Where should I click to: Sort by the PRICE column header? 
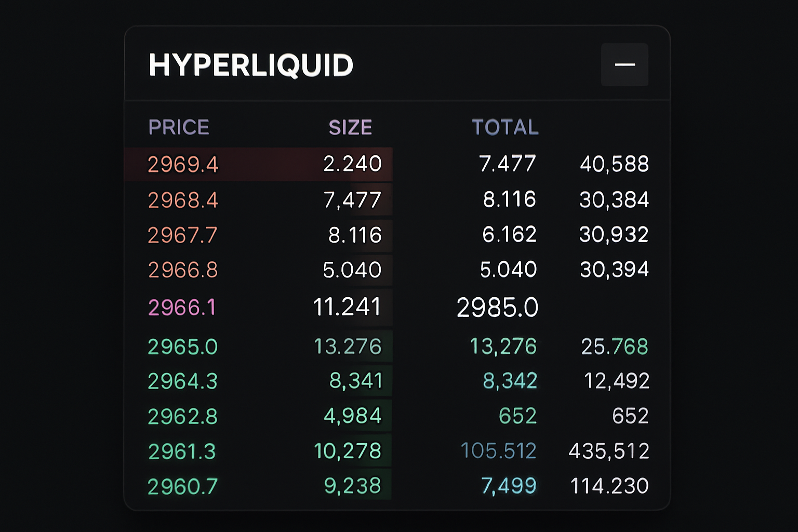[x=179, y=127]
